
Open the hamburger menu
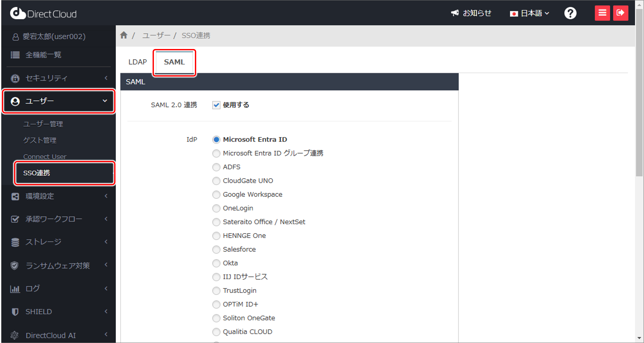pos(602,13)
